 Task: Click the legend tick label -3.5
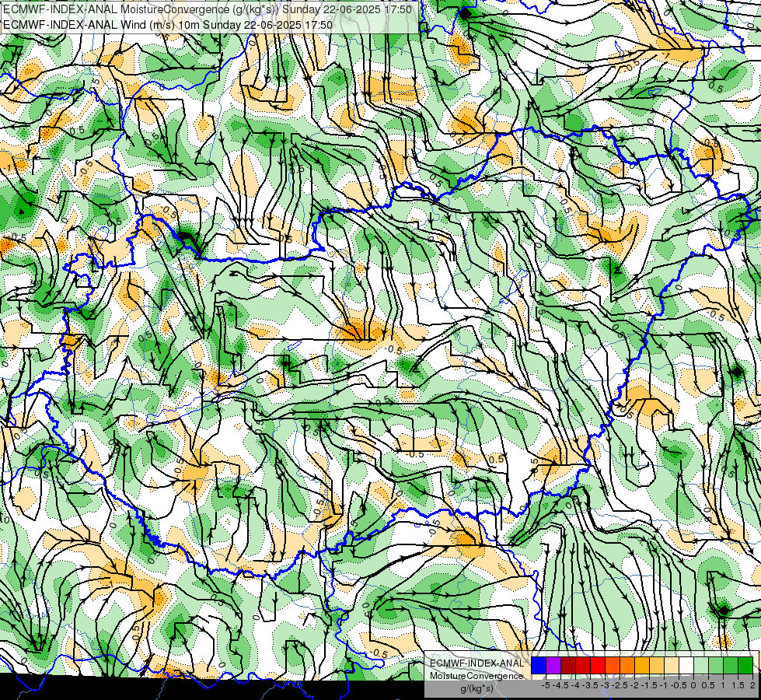pyautogui.click(x=590, y=685)
